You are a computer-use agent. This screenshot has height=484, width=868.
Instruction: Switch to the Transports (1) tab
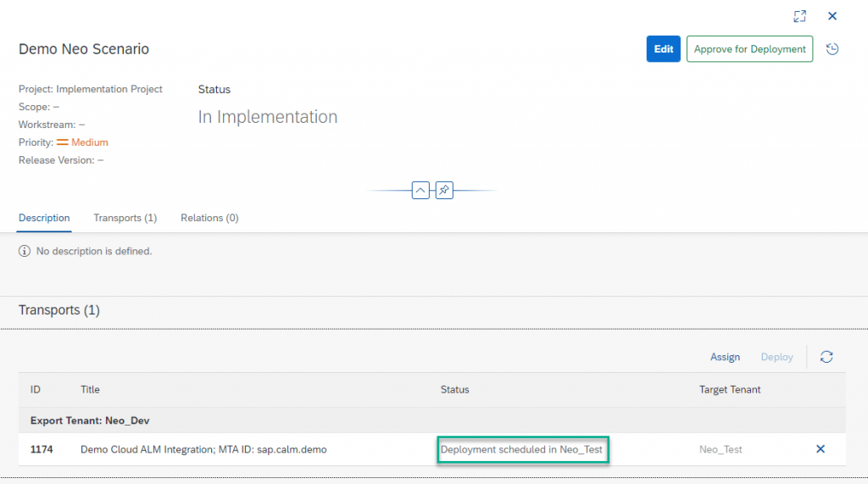pyautogui.click(x=125, y=218)
